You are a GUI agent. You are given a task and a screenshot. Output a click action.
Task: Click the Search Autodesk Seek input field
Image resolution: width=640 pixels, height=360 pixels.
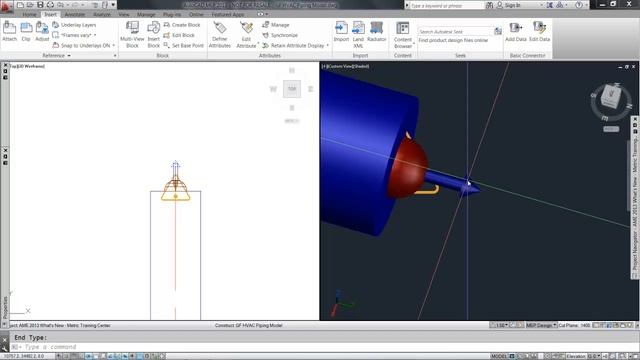(x=456, y=31)
